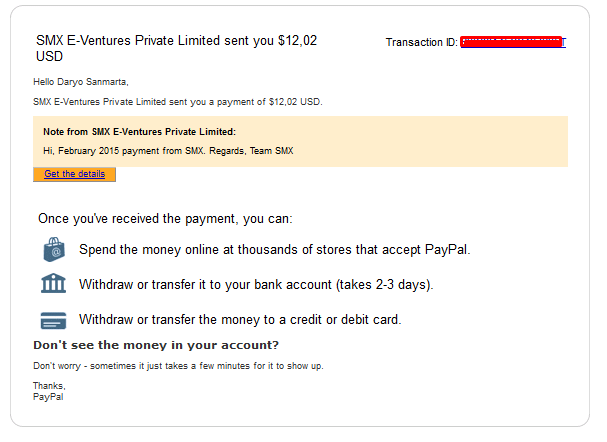Open the redacted Transaction ID link

pyautogui.click(x=513, y=42)
